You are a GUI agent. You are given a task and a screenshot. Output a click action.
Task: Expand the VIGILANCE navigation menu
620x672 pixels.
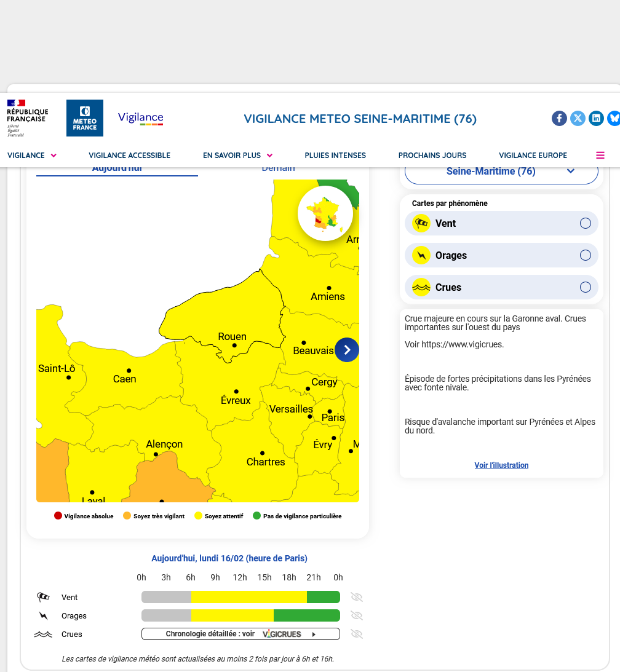[x=32, y=156]
